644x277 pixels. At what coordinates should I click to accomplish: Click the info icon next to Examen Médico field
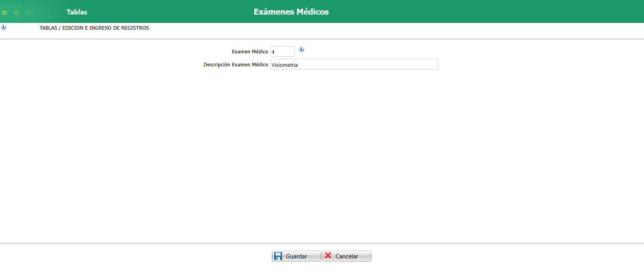click(x=301, y=49)
